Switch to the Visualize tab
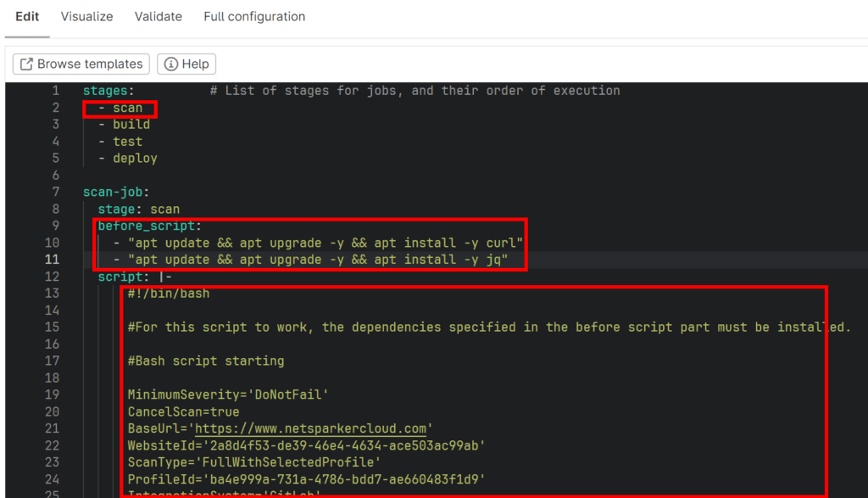The height and width of the screenshot is (498, 868). pyautogui.click(x=86, y=16)
